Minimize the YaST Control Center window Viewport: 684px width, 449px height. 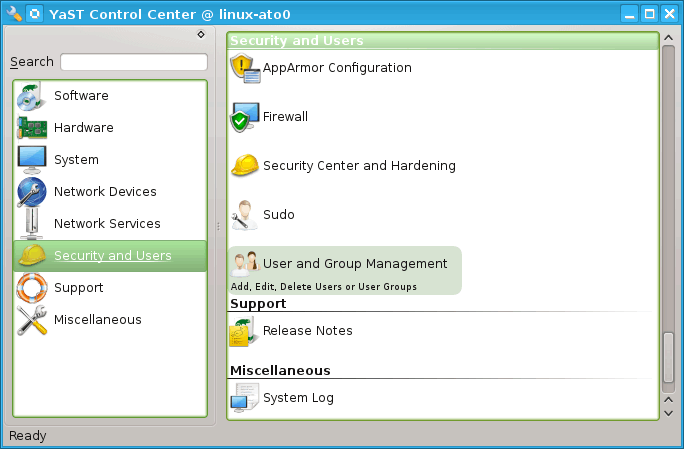coord(629,14)
